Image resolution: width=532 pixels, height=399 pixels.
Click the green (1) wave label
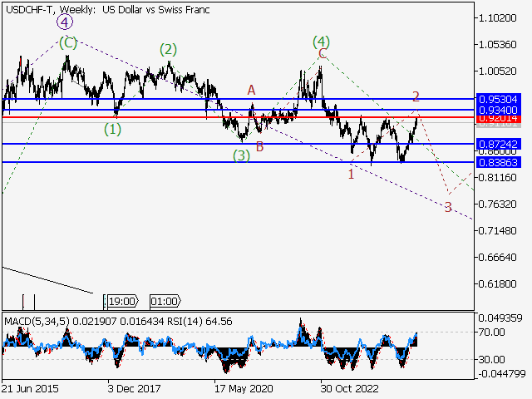coord(112,129)
